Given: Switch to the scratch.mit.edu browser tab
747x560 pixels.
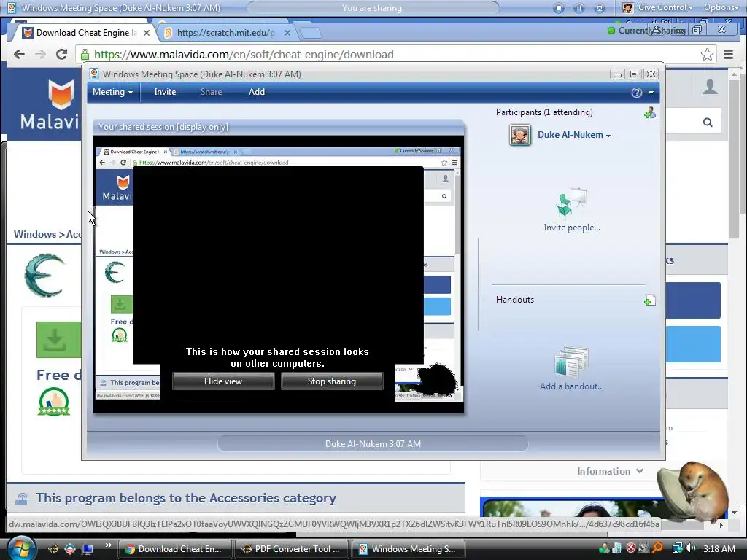Looking at the screenshot, I should [224, 33].
